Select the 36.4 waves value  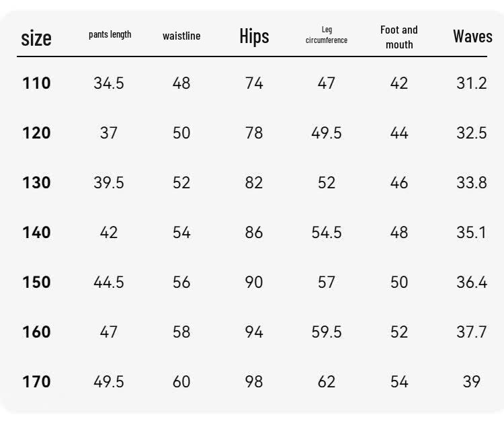(x=472, y=282)
